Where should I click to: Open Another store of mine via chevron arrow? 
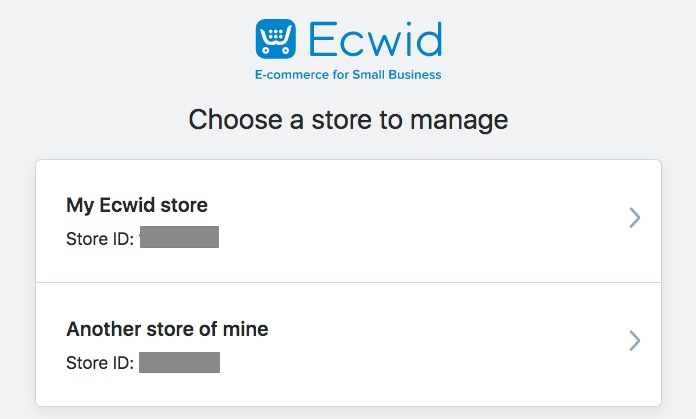coord(635,341)
